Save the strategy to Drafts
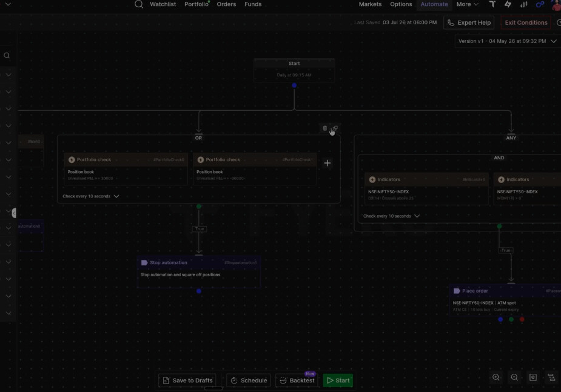Viewport: 561px width, 392px height. point(187,380)
